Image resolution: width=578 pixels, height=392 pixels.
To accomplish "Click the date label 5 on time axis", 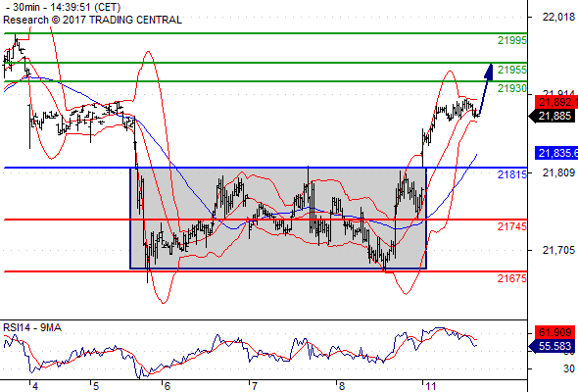I will (95, 386).
